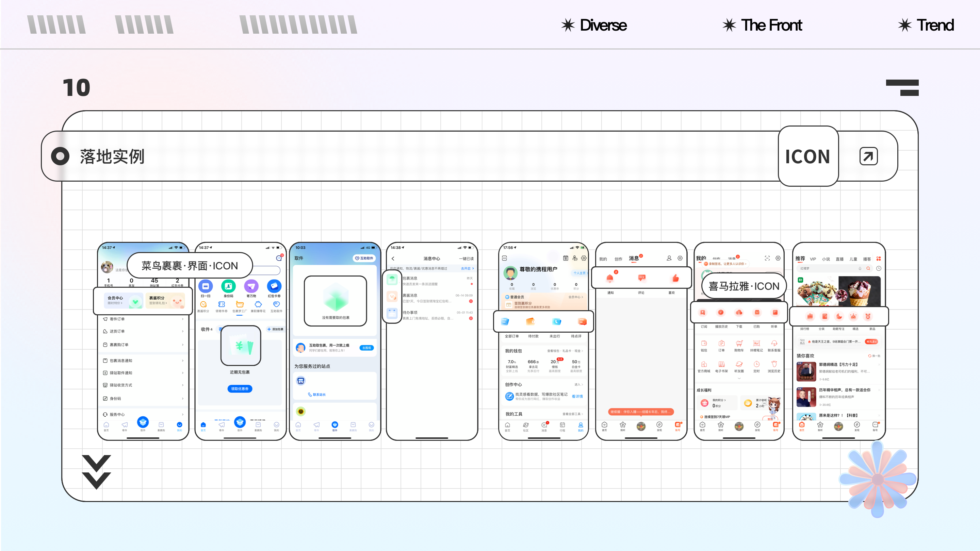Viewport: 980px width, 551px height.
Task: Open the orange wallet 待付款 icon
Action: (530, 322)
